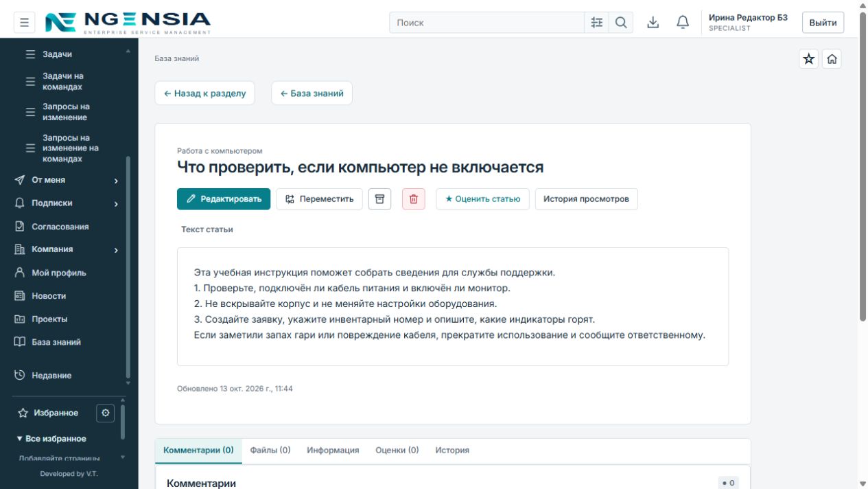
Task: Click Оценить статью button
Action: click(x=482, y=199)
